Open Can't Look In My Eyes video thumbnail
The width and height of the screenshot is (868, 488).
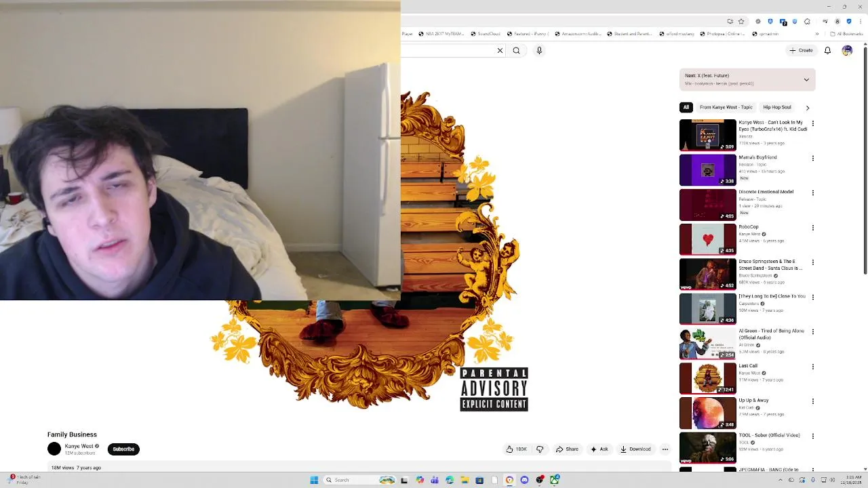(708, 135)
